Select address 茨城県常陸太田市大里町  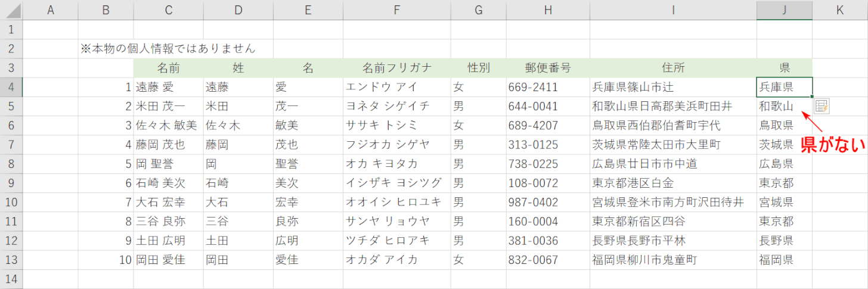coord(673,145)
